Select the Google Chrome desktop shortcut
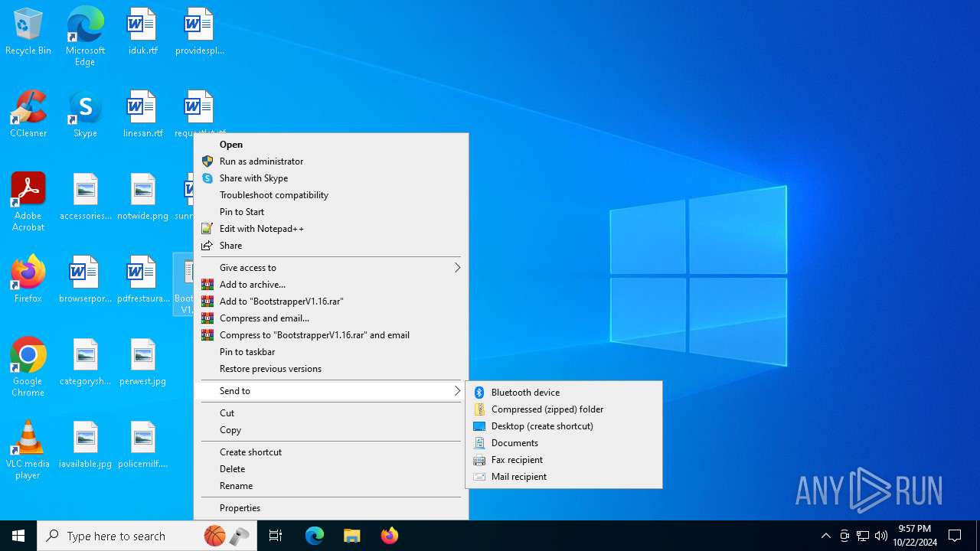Viewport: 980px width, 551px height. coord(28,367)
